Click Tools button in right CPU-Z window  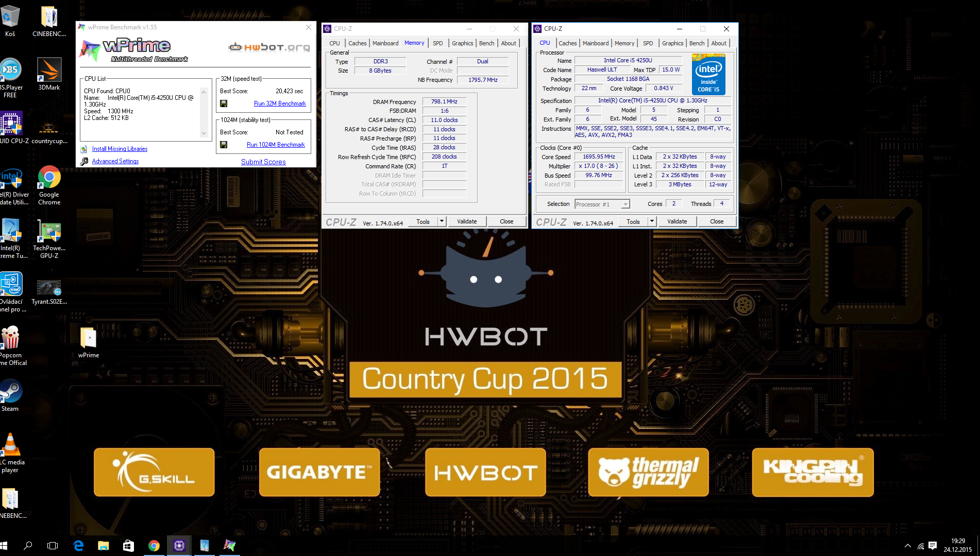(x=633, y=221)
